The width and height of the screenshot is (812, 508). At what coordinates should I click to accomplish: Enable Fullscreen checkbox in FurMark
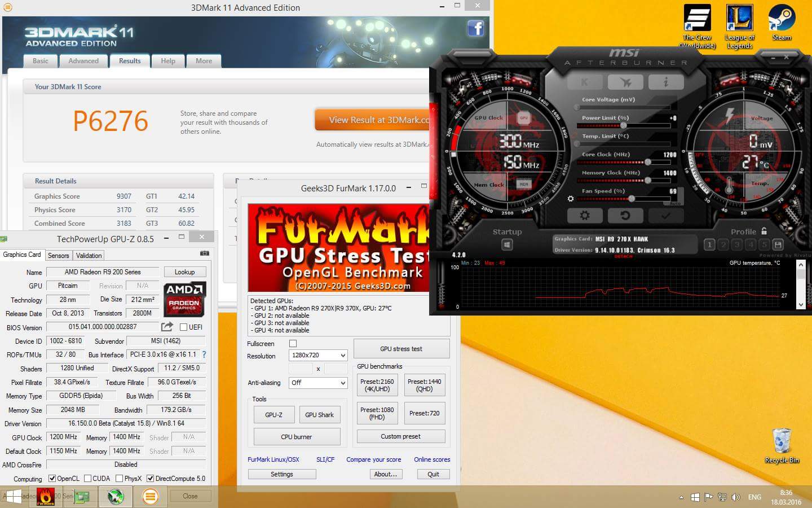(x=293, y=343)
